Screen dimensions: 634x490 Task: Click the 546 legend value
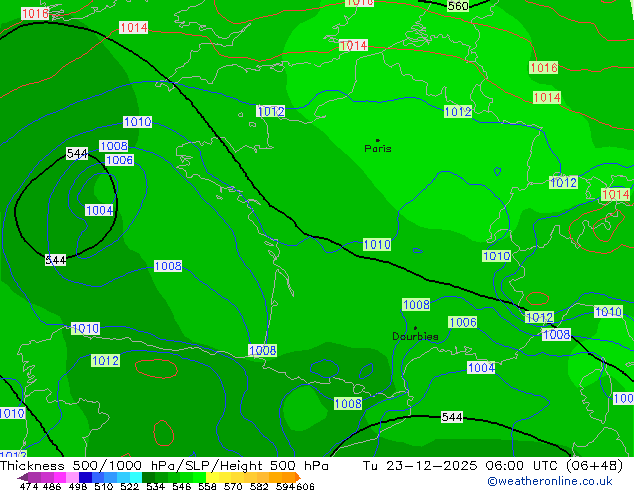(181, 486)
